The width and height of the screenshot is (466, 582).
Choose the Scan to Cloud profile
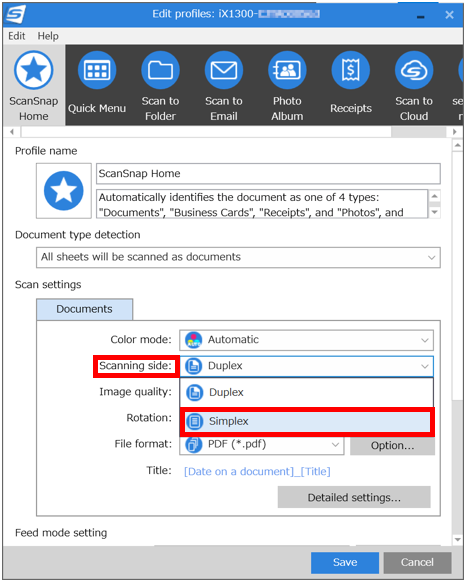pos(414,85)
